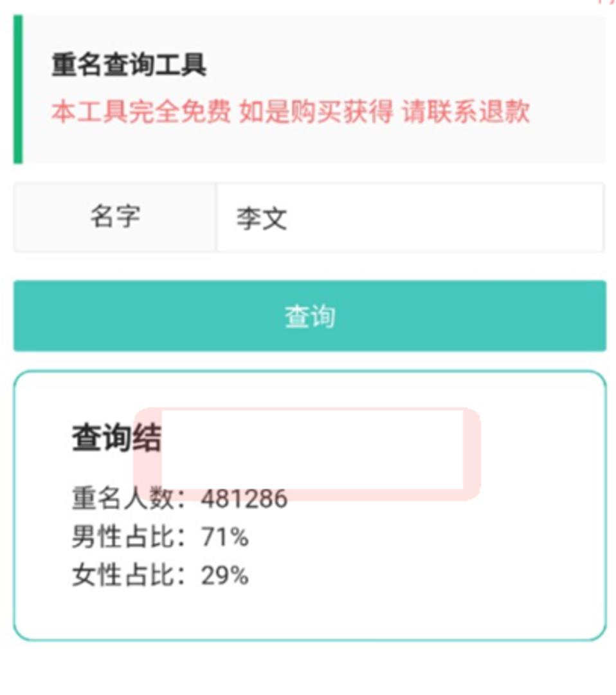Click the red text 本工具完全免费
The width and height of the screenshot is (616, 695).
pyautogui.click(x=140, y=113)
